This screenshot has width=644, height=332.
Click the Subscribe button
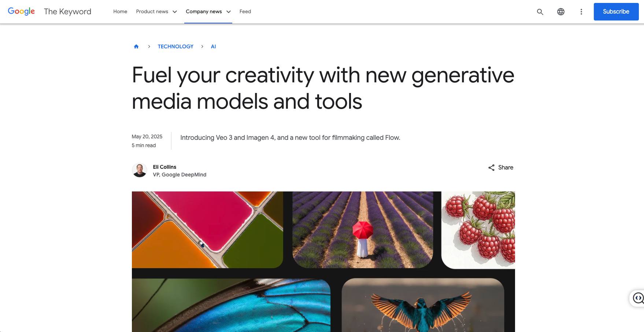coord(616,12)
